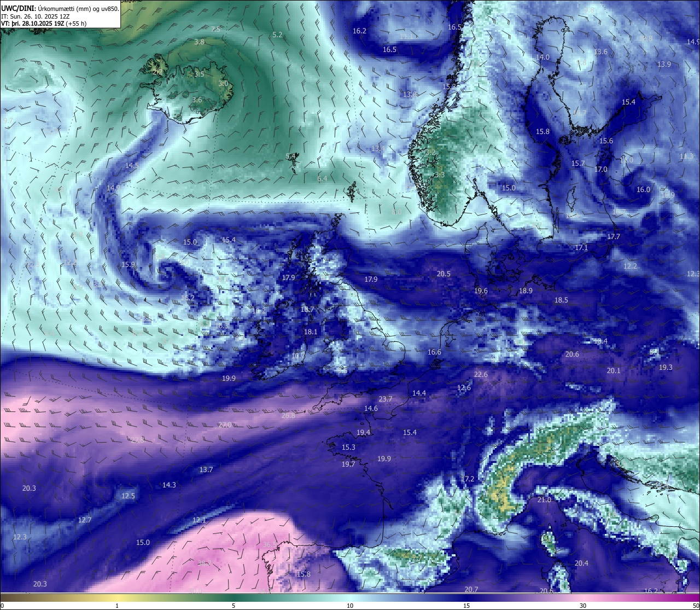700x610 pixels.
Task: Select the 19.3 value label
Action: tap(666, 367)
